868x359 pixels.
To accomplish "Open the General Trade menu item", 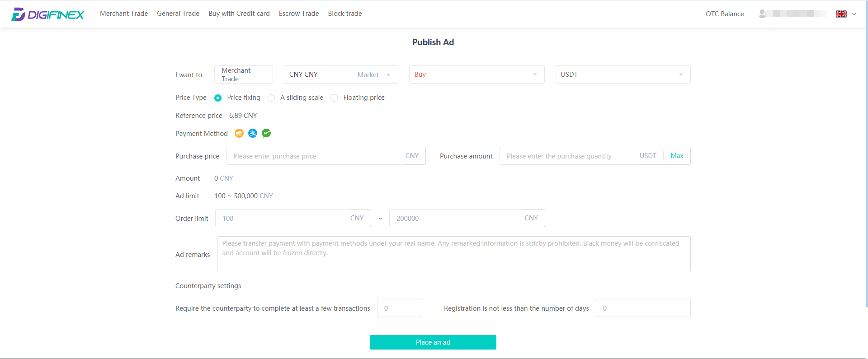I will click(x=178, y=14).
